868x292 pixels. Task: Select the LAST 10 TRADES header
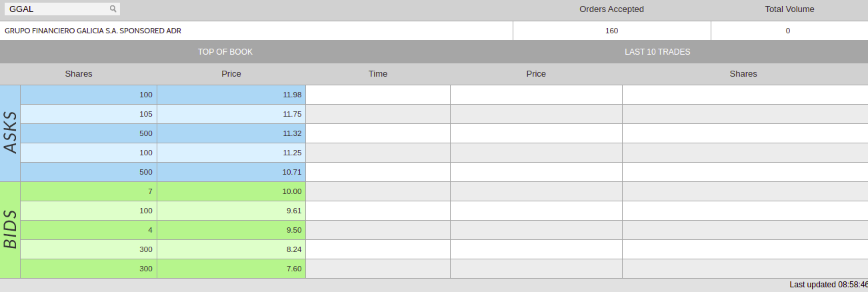[657, 52]
